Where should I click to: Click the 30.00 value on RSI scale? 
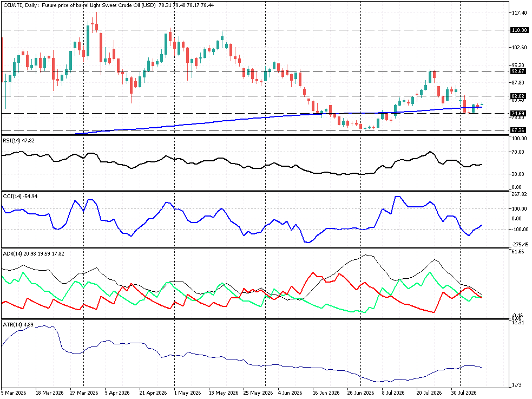[519, 174]
